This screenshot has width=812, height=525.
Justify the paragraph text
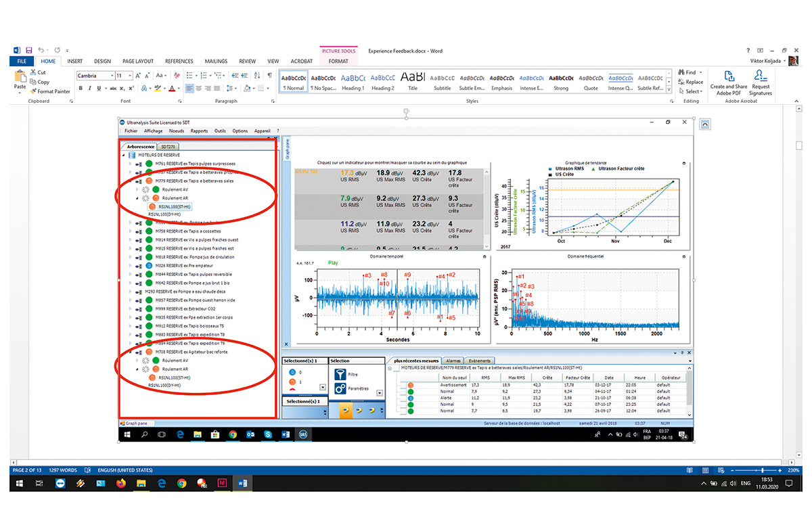tap(217, 89)
